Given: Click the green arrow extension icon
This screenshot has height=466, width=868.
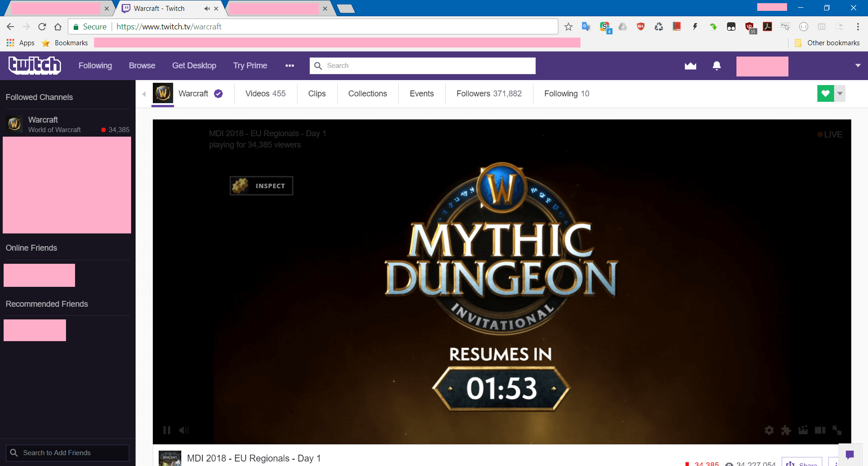Looking at the screenshot, I should pyautogui.click(x=713, y=27).
